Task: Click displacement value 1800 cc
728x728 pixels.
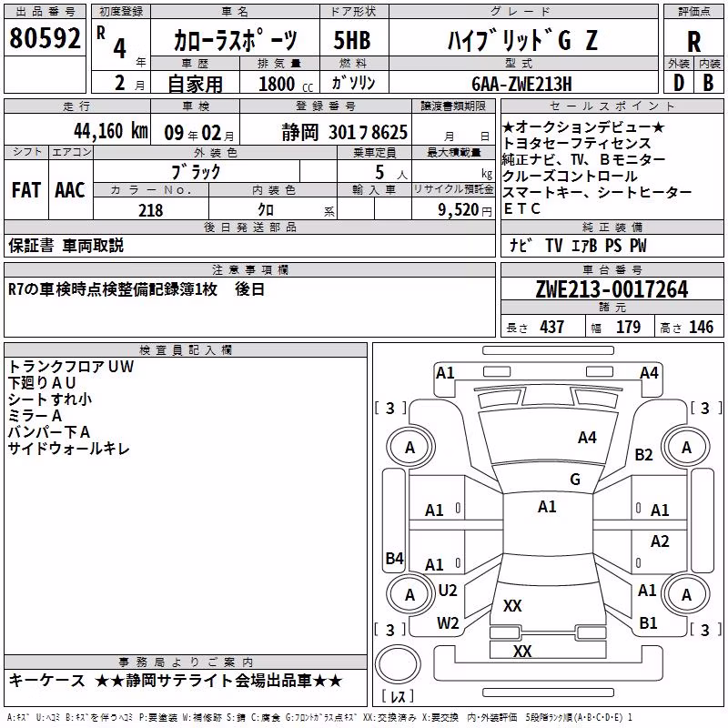Action: (x=286, y=84)
